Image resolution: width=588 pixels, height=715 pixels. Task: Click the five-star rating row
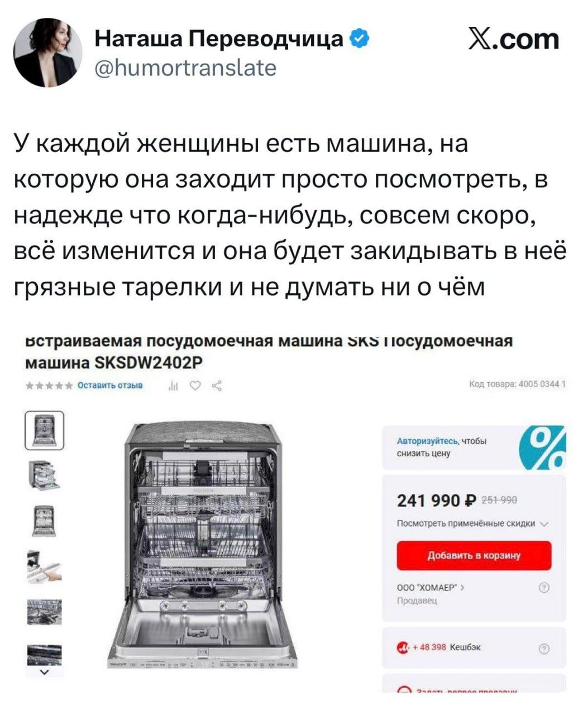click(49, 385)
